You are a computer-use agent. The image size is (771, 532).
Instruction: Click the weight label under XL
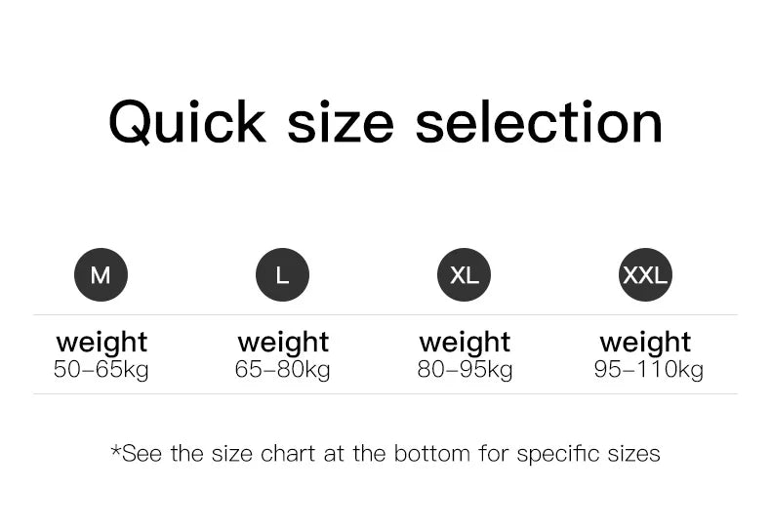pyautogui.click(x=465, y=343)
